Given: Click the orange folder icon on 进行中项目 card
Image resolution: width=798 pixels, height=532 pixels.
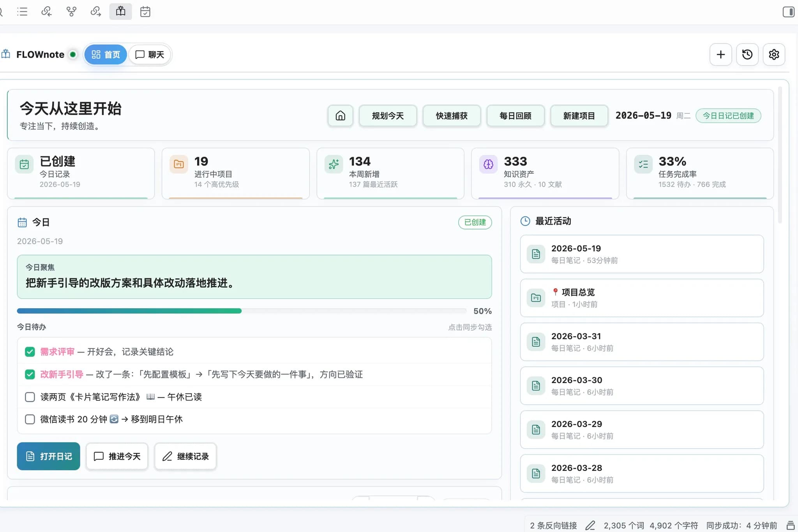Looking at the screenshot, I should (179, 164).
